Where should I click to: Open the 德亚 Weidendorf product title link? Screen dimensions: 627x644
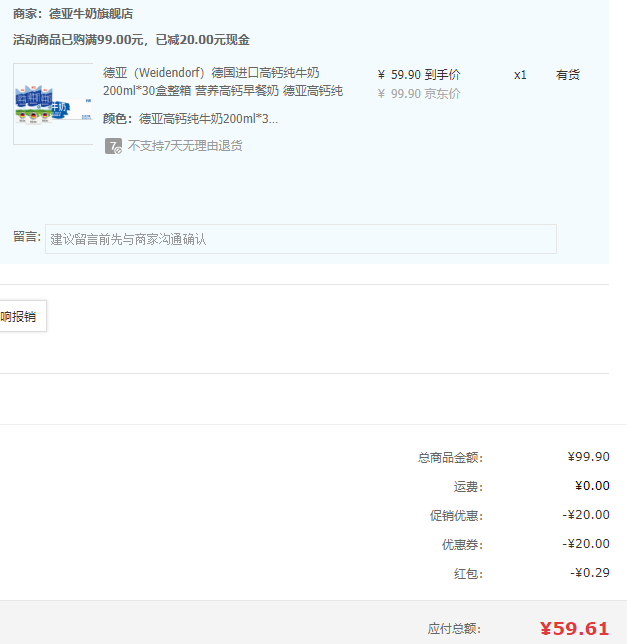[223, 82]
